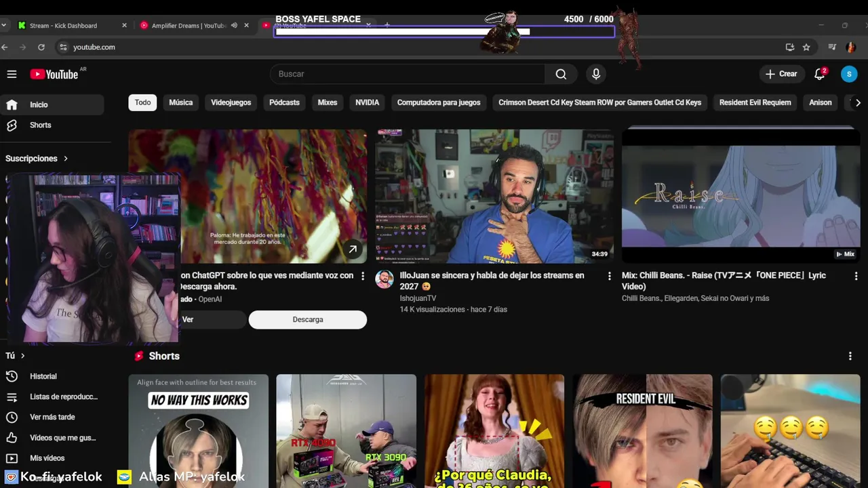Image resolution: width=868 pixels, height=488 pixels.
Task: Open the account avatar menu
Action: coord(849,74)
